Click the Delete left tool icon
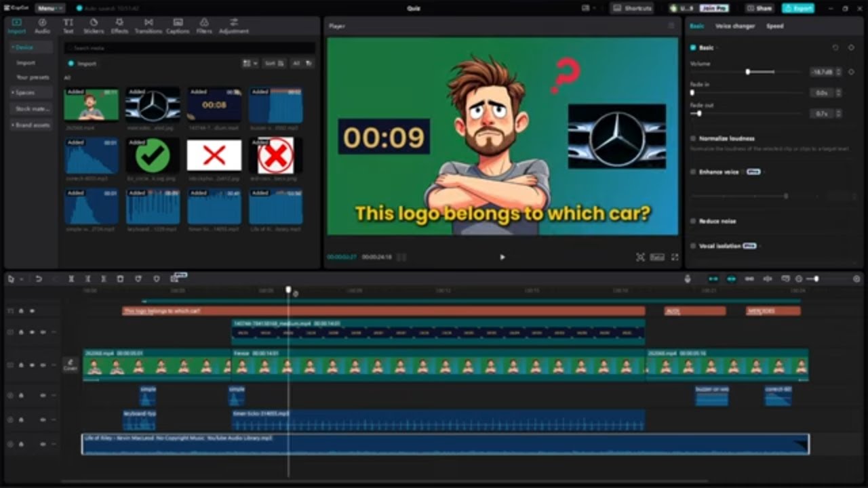The height and width of the screenshot is (488, 868). [x=87, y=279]
